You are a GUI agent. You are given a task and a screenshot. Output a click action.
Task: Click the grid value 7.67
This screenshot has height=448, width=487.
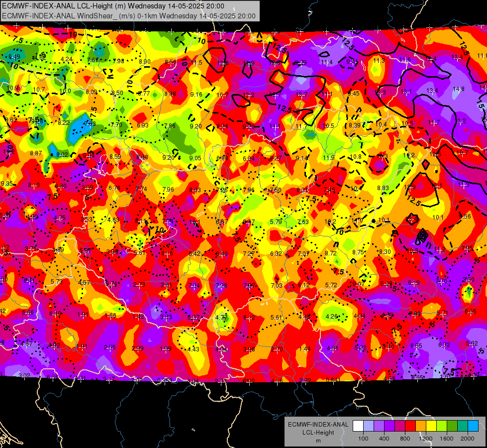tap(93, 60)
